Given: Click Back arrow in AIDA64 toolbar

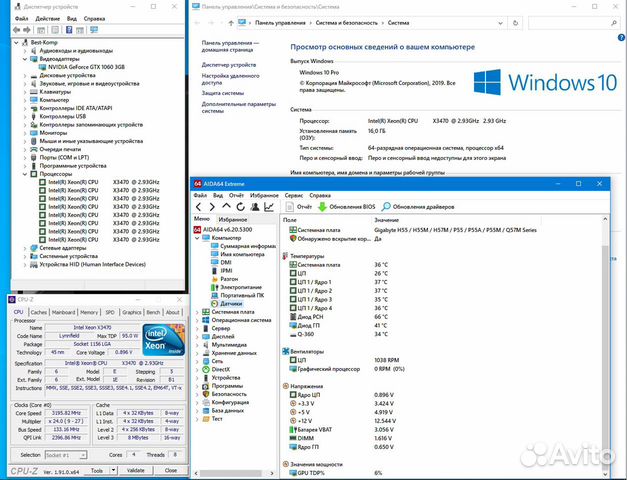Looking at the screenshot, I should coord(199,207).
